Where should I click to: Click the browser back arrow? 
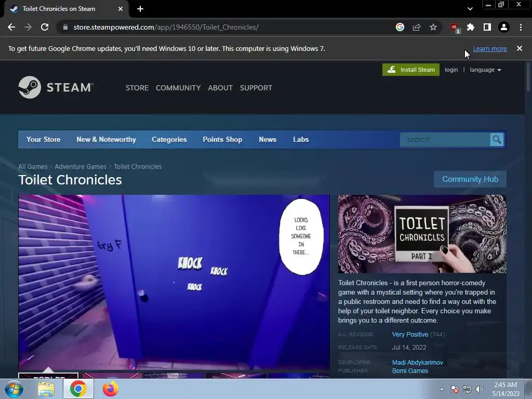[x=11, y=27]
